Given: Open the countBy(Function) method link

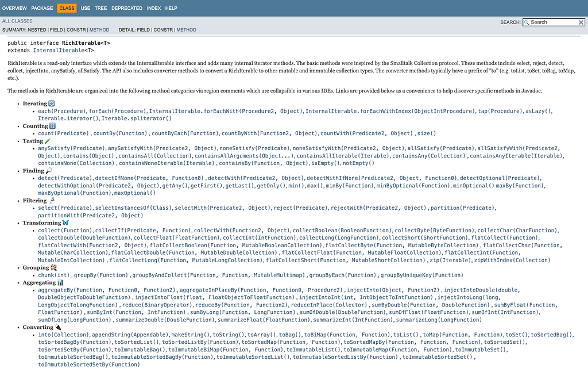Looking at the screenshot, I should 120,133.
